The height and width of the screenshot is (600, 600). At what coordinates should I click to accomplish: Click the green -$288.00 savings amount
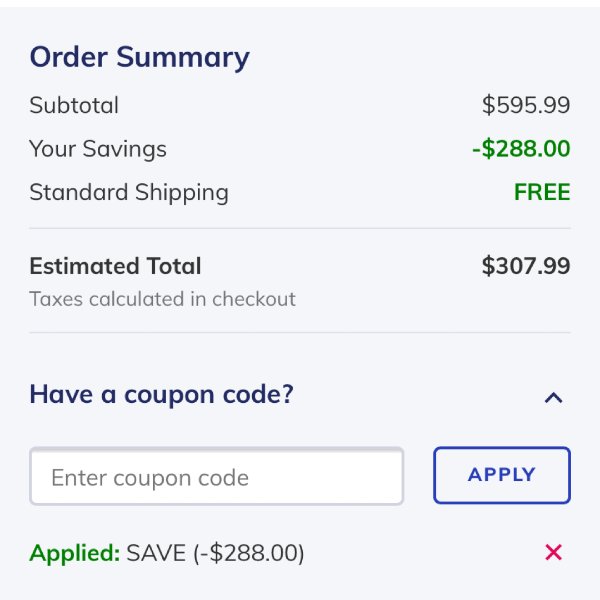click(x=521, y=149)
